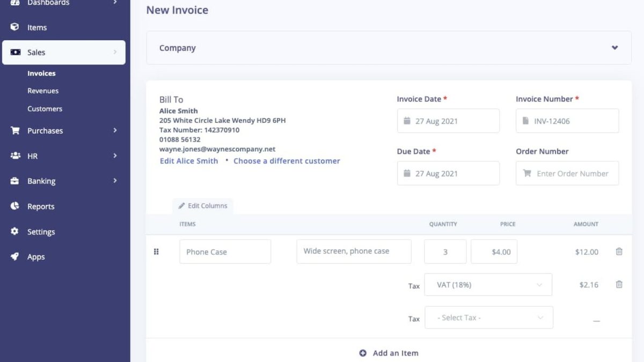Click the QUANTITY column header
This screenshot has width=644, height=362.
[443, 224]
